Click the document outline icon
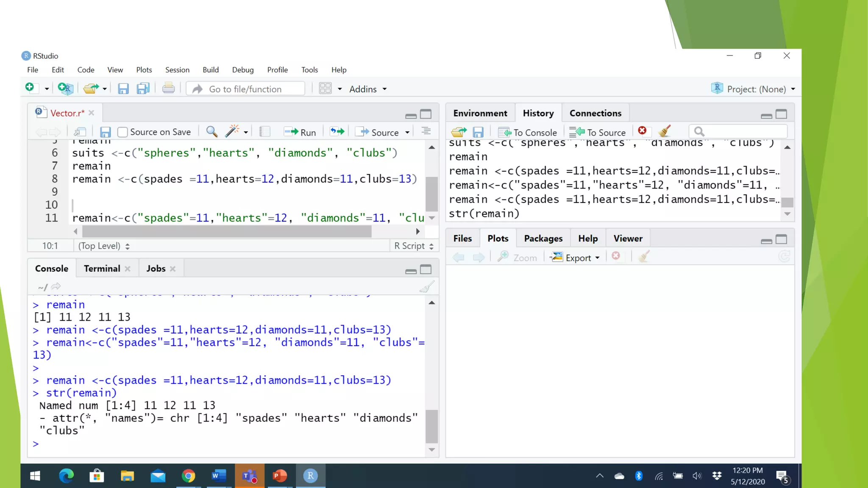 (426, 131)
